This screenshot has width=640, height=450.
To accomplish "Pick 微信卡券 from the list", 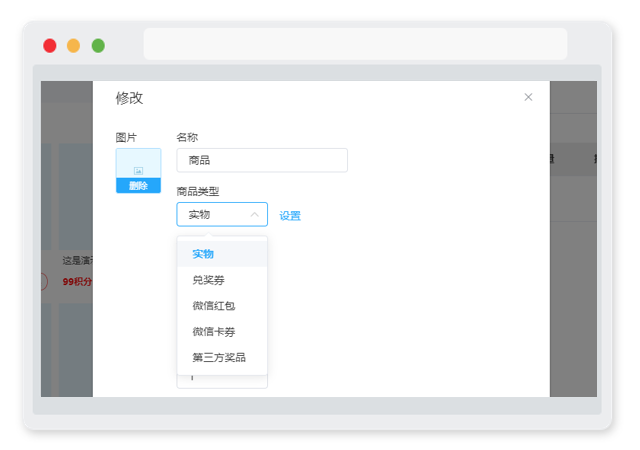I will [x=222, y=332].
